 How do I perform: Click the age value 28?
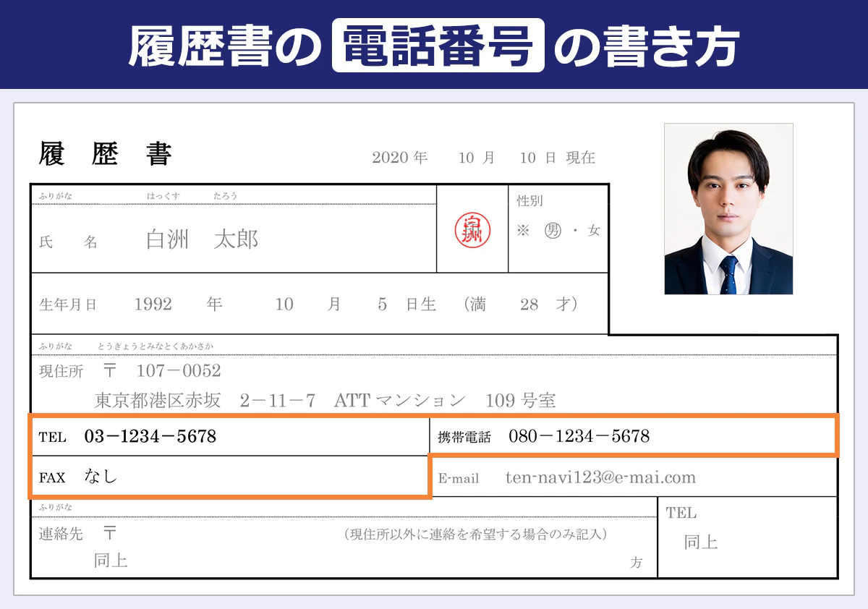tap(529, 304)
